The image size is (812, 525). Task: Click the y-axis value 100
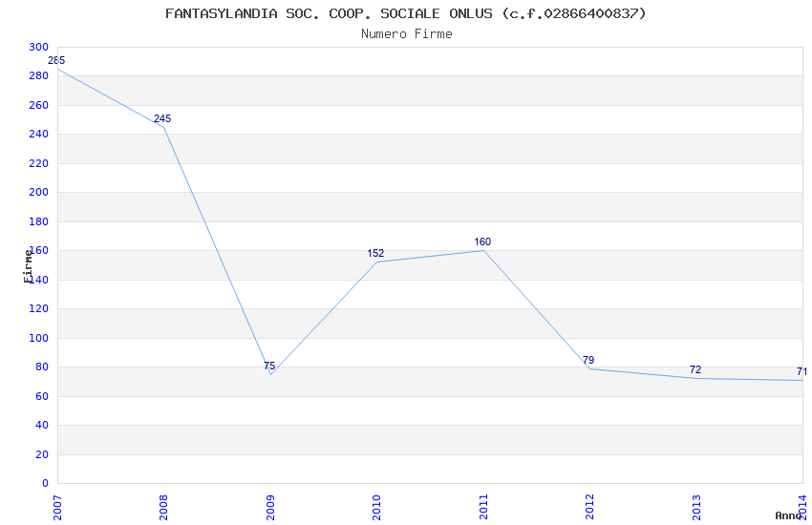tap(38, 338)
